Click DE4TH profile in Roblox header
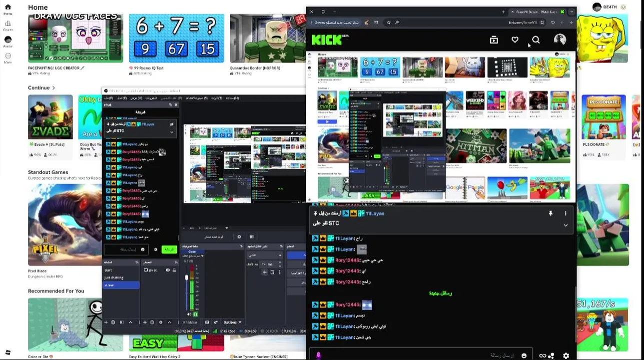The height and width of the screenshot is (360, 644). coord(605,7)
